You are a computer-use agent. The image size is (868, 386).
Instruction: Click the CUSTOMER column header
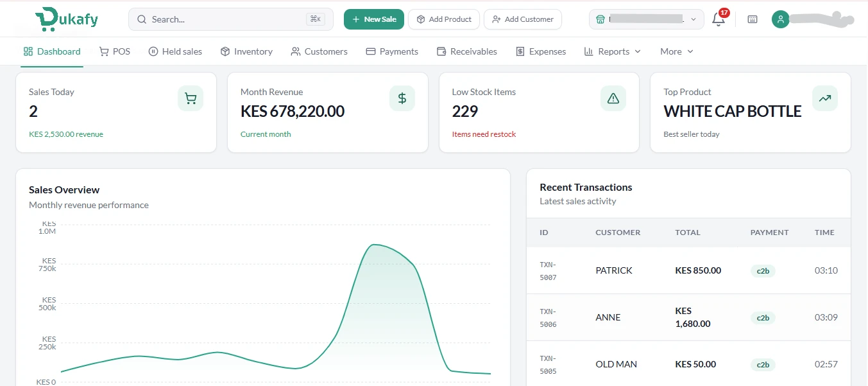[618, 232]
